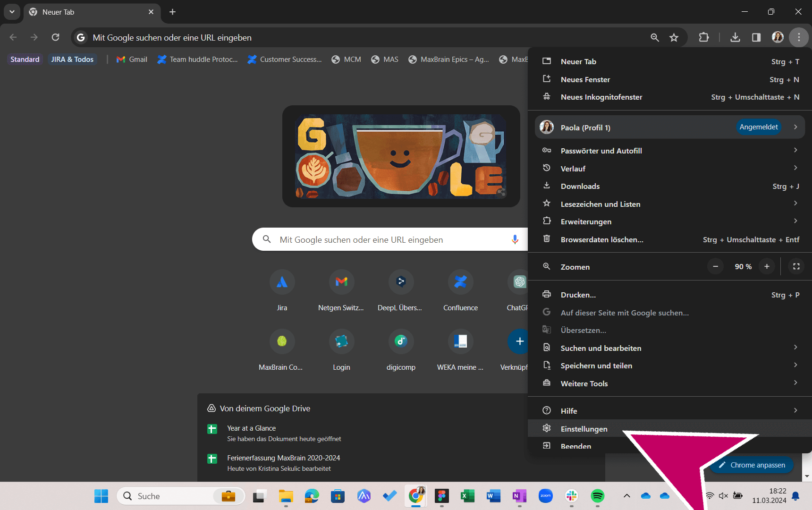Expand Passwörter und Autofill submenu
812x510 pixels.
click(795, 150)
